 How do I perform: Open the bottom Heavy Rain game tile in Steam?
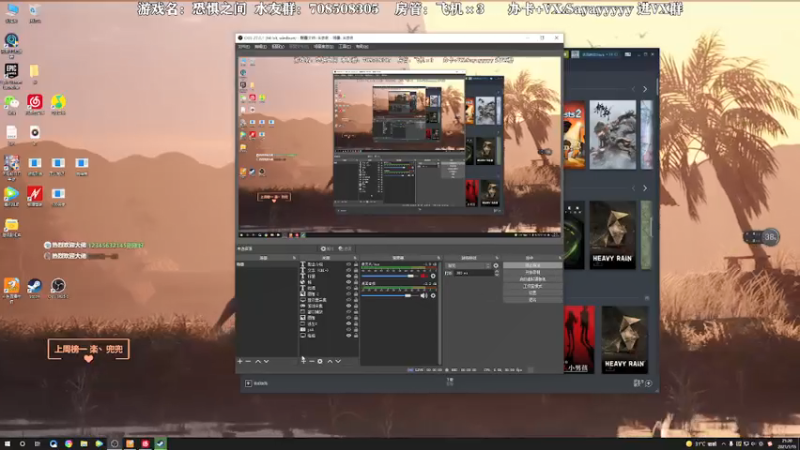624,339
